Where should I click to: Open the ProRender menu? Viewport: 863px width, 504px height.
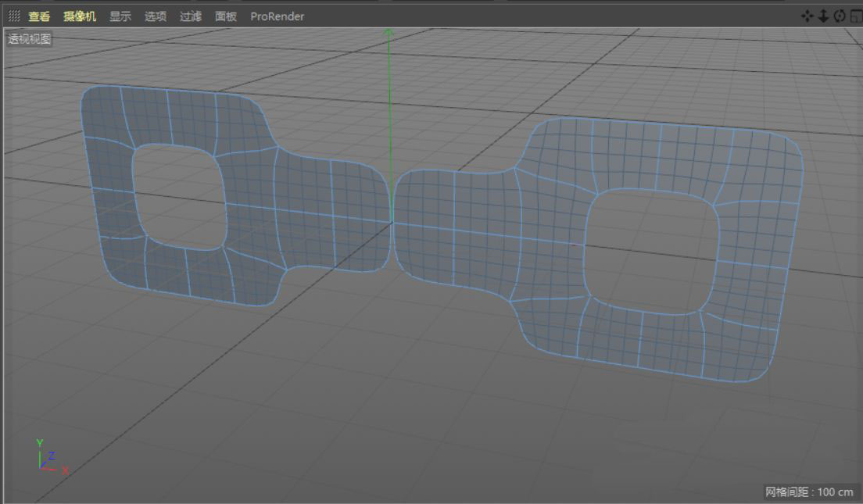tap(277, 16)
